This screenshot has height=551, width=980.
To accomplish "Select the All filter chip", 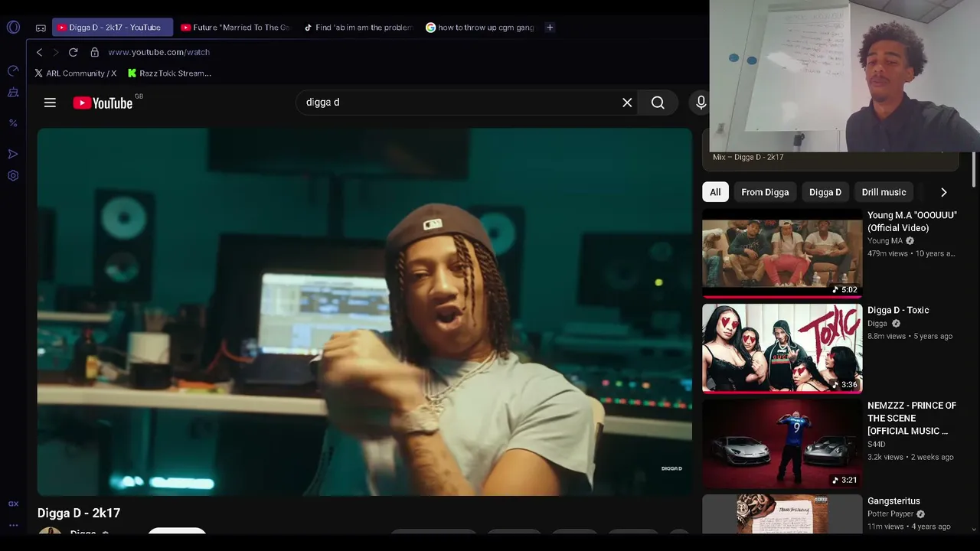I will (x=715, y=192).
